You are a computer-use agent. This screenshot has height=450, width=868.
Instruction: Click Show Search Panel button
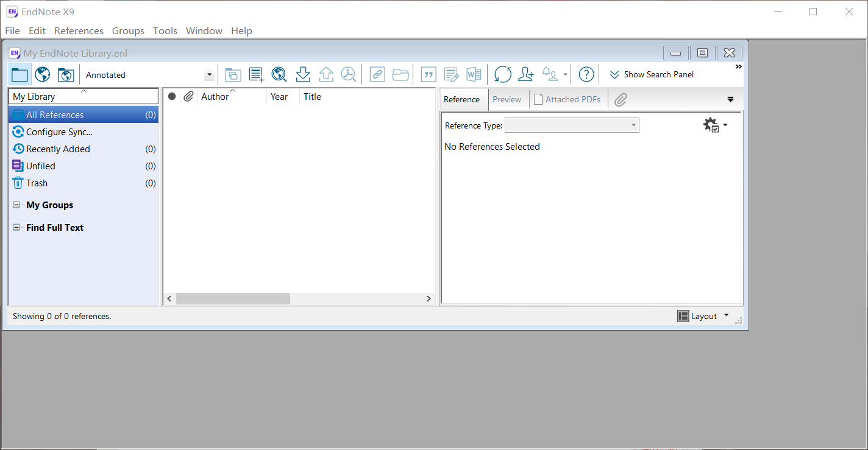(652, 74)
